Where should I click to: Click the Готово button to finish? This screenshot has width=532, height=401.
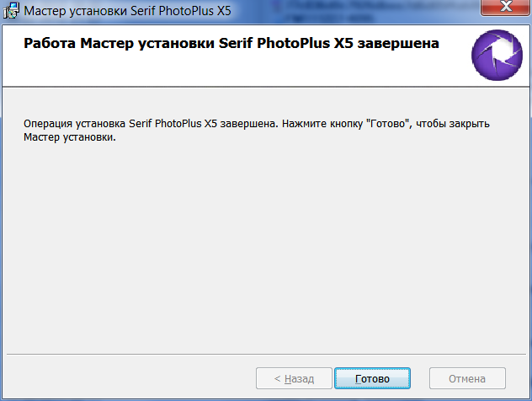coord(372,378)
